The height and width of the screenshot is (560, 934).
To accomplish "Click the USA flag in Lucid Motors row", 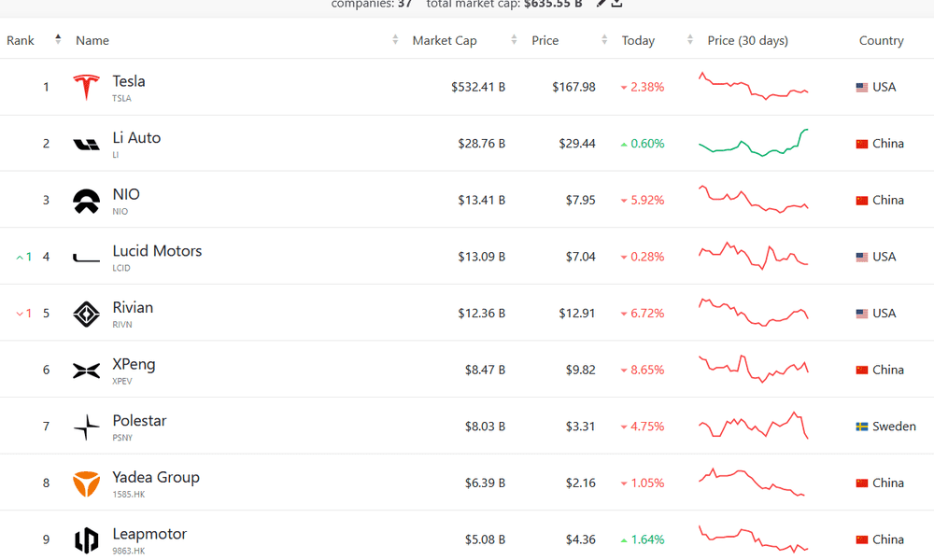I will [x=862, y=257].
